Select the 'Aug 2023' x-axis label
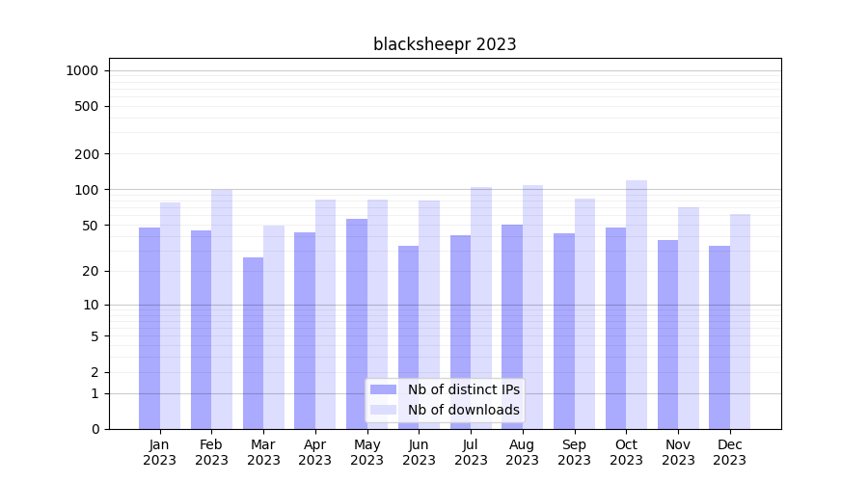The height and width of the screenshot is (482, 868). (523, 452)
